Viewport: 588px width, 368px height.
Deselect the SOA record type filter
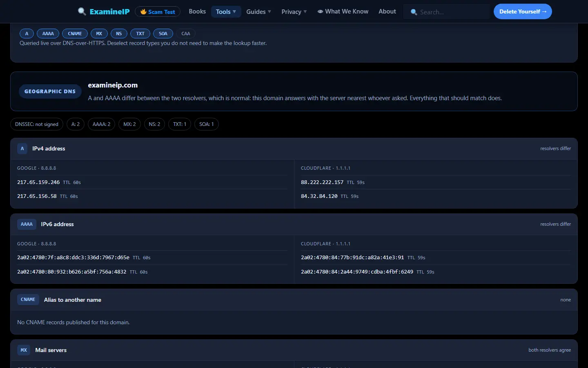click(163, 34)
